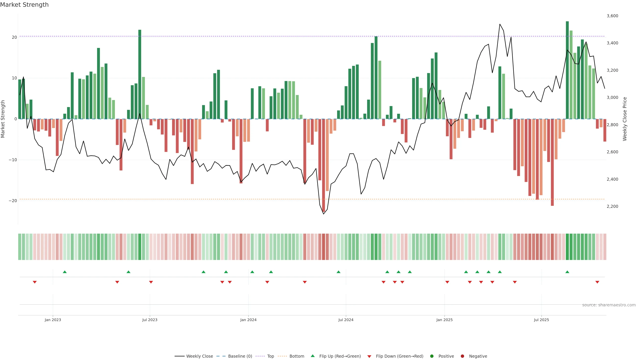Image resolution: width=644 pixels, height=362 pixels.
Task: Click the red Flip Down triangle legend icon
Action: coord(369,356)
